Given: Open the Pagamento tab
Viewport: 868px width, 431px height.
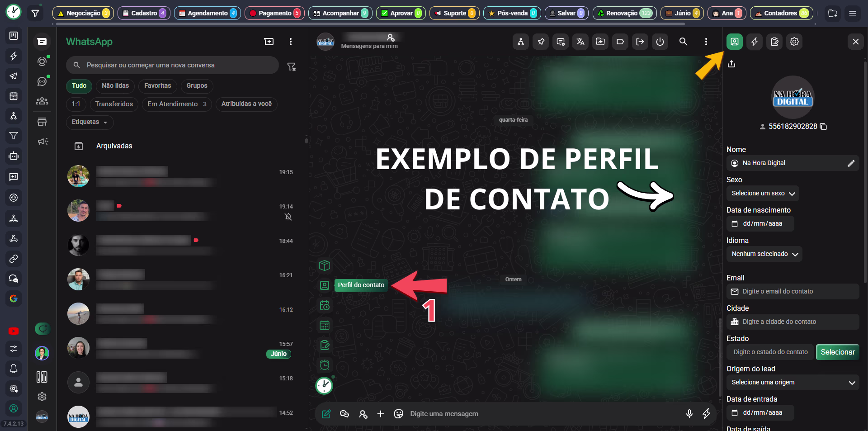Looking at the screenshot, I should pos(274,13).
